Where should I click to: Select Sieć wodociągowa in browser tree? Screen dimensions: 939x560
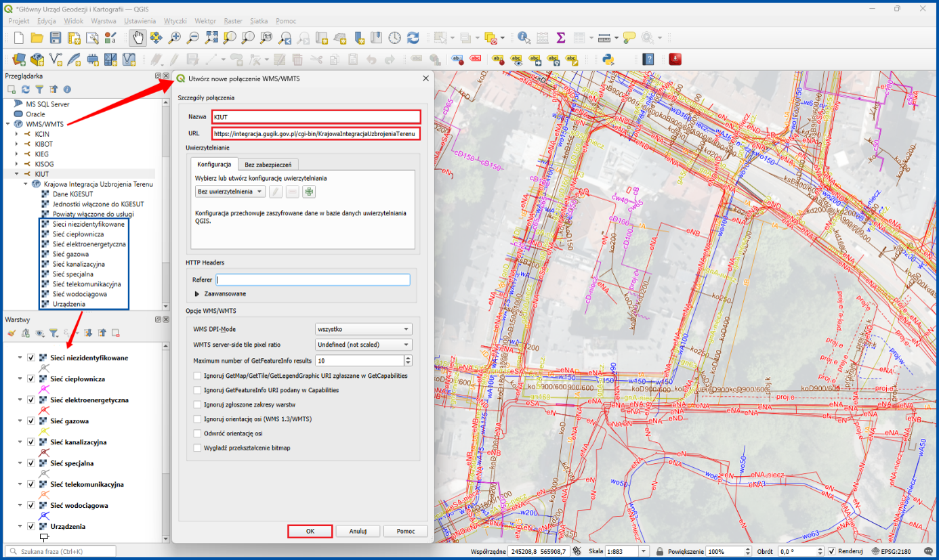point(79,294)
